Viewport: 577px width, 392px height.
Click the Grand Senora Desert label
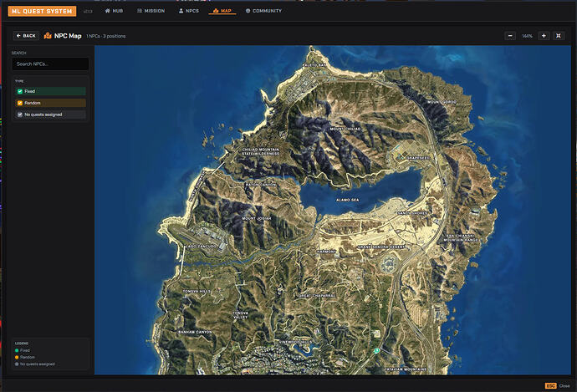click(x=381, y=247)
